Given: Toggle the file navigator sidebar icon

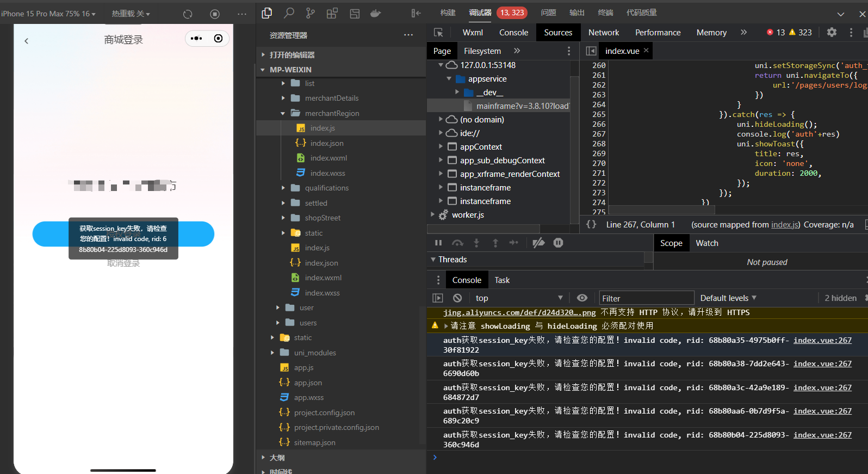Looking at the screenshot, I should 591,51.
